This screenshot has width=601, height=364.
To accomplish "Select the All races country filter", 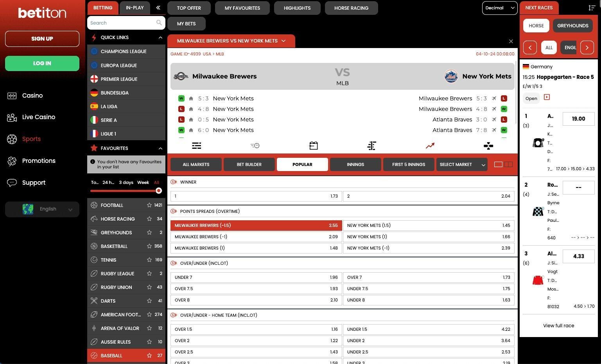I will (x=549, y=48).
